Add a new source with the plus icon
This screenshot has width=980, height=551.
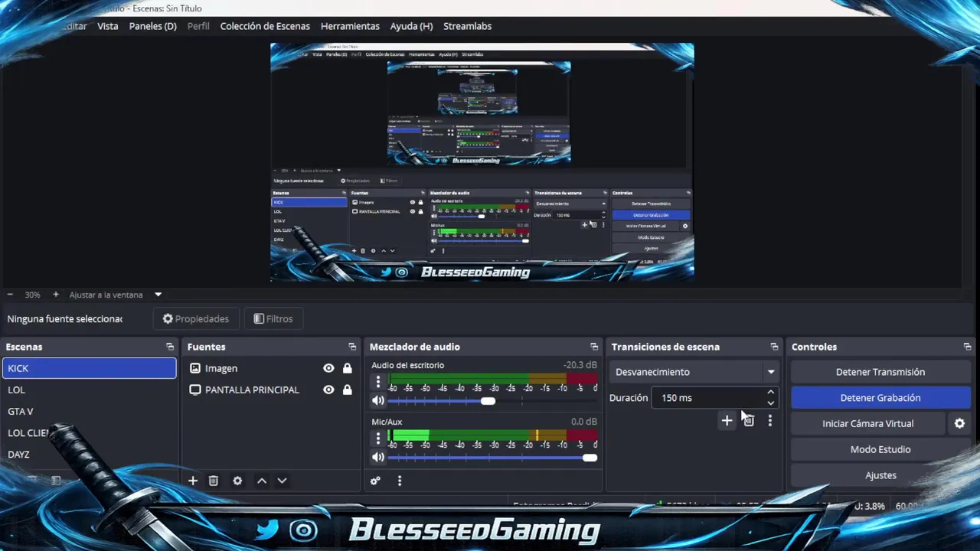click(193, 481)
